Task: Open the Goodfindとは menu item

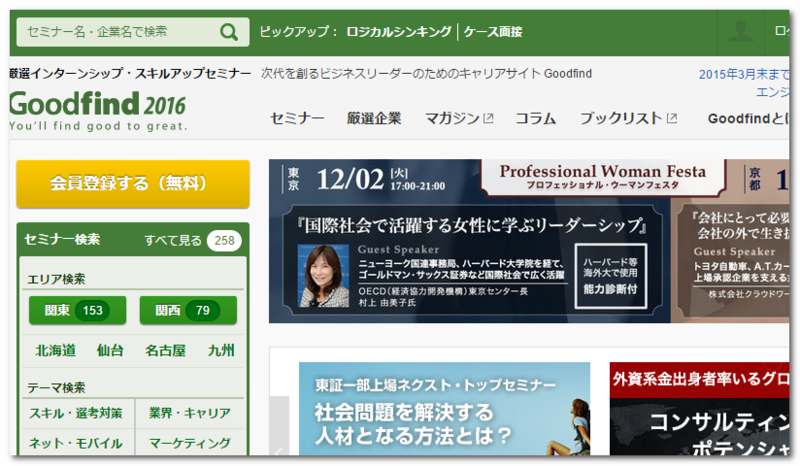Action: (748, 118)
